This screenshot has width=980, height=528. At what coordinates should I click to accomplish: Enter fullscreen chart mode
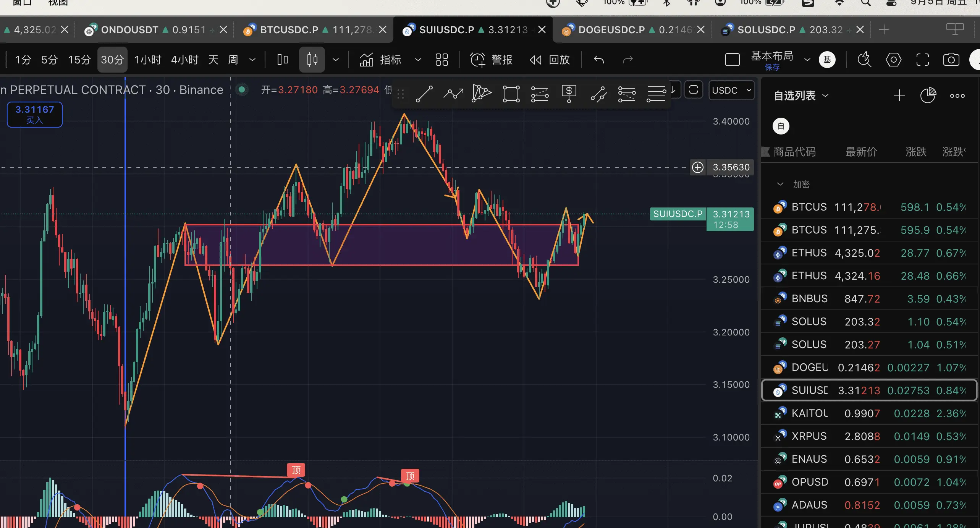pos(923,60)
